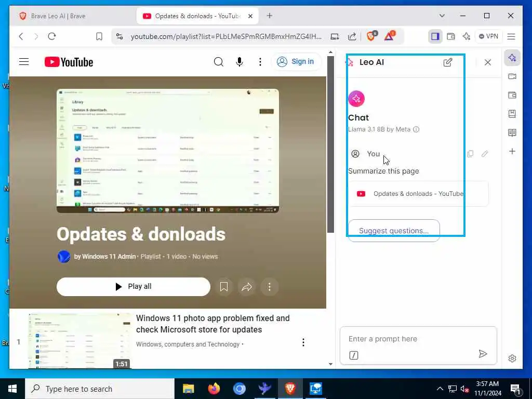Save playlist with bookmark icon
This screenshot has height=399, width=532.
tap(224, 287)
